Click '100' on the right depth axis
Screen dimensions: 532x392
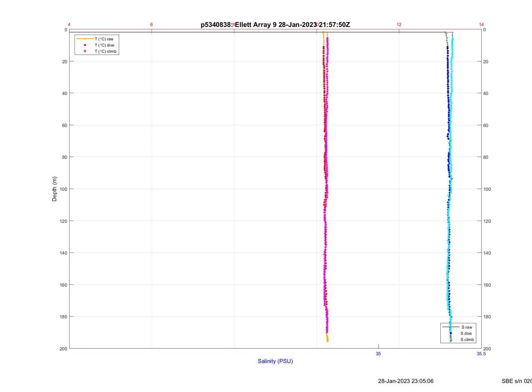[487, 189]
